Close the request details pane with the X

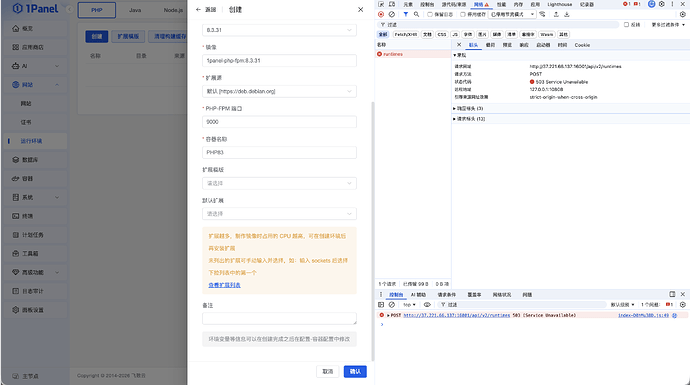pos(459,45)
